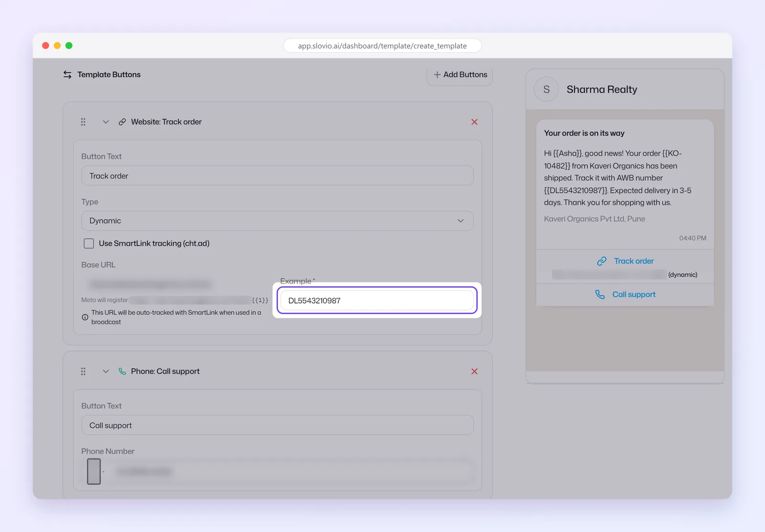
Task: Remove the Phone: Call support button
Action: pyautogui.click(x=474, y=371)
